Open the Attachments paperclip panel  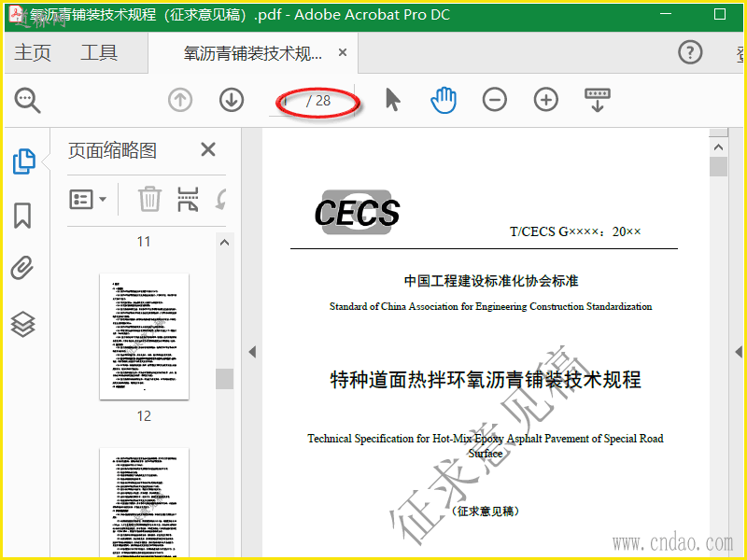[22, 268]
